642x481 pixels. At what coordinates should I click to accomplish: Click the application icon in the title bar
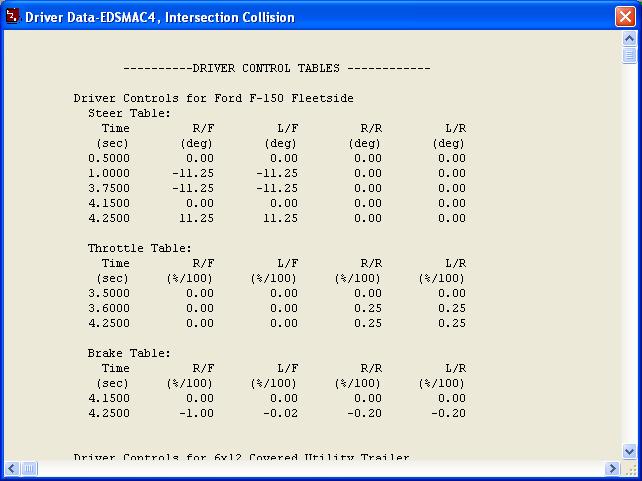click(13, 17)
